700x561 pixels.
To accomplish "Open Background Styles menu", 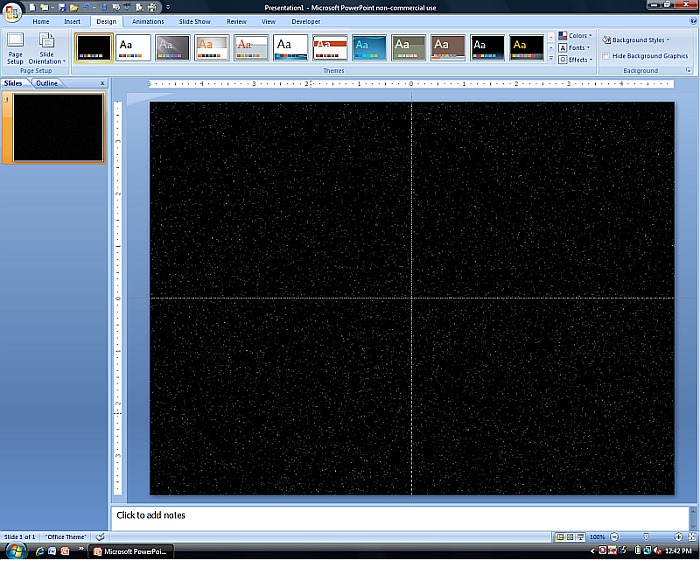I will click(639, 40).
